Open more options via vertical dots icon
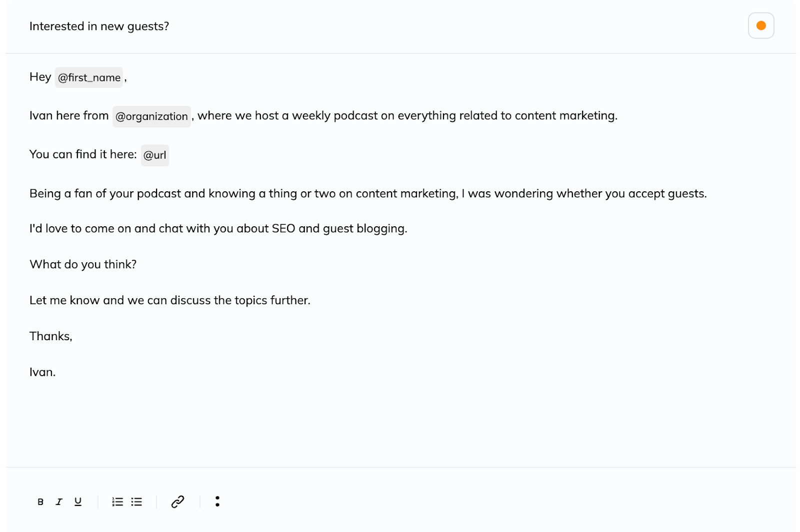The height and width of the screenshot is (532, 800). coord(217,501)
